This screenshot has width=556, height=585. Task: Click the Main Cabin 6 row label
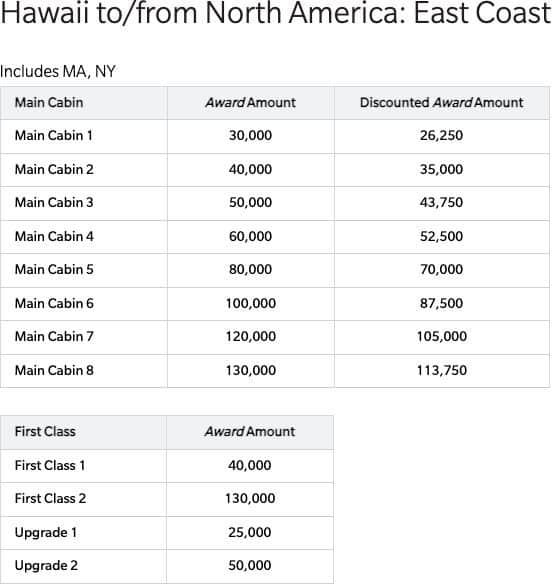point(54,303)
